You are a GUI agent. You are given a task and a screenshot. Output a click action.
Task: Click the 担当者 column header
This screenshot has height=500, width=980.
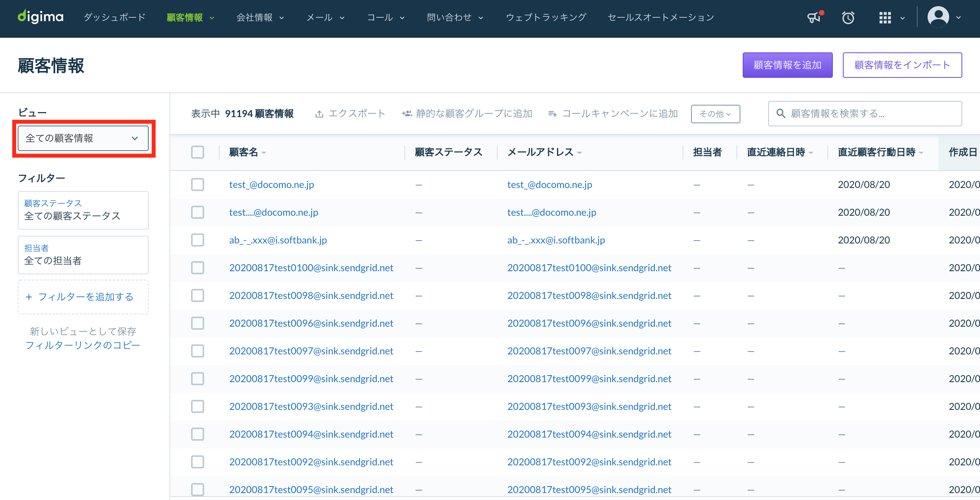coord(707,152)
